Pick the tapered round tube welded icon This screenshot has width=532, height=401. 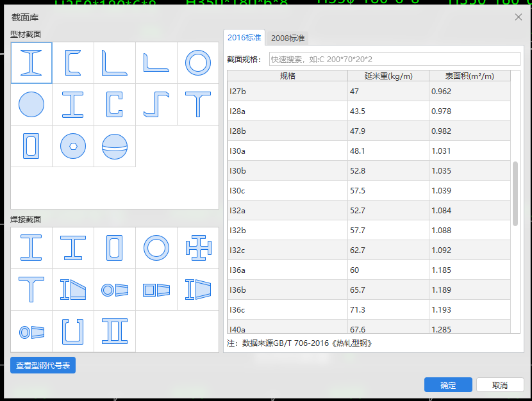pos(115,290)
